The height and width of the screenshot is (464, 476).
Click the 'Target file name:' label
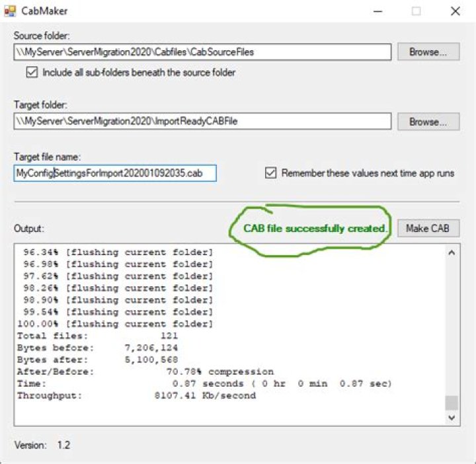[x=48, y=157]
